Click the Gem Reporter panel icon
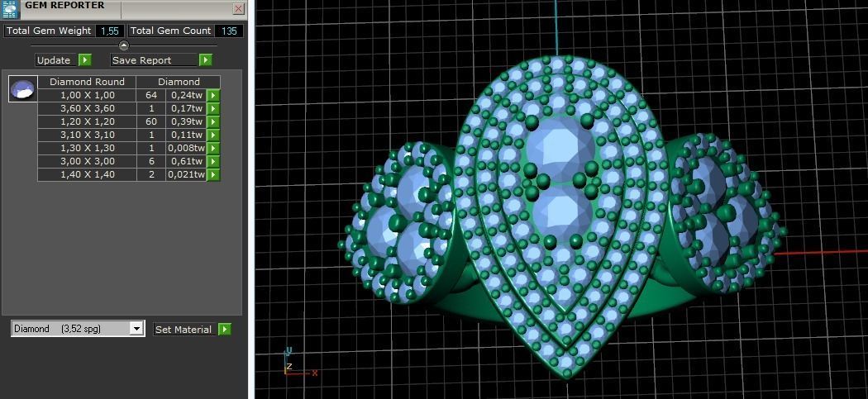868x399 pixels. (9, 10)
